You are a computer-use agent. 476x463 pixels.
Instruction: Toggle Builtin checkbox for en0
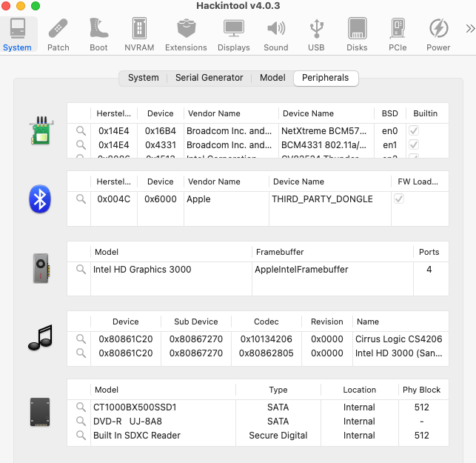pos(414,130)
